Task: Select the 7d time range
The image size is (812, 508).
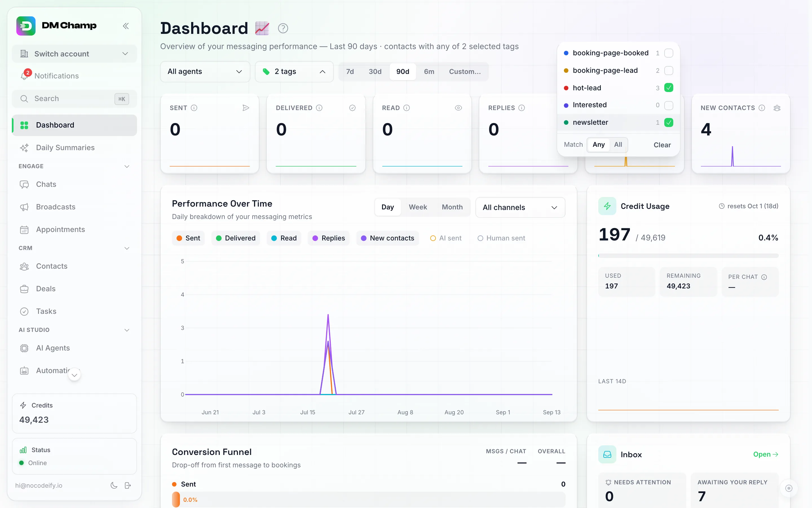Action: (350, 72)
